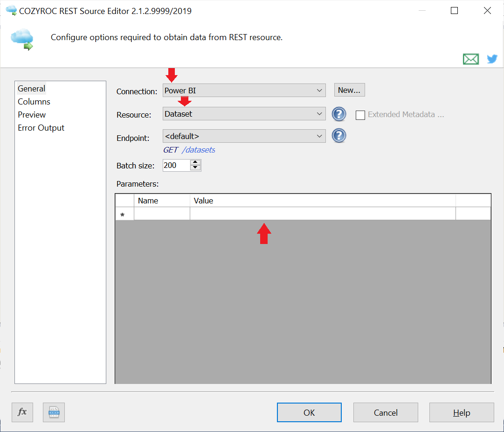Switch to the Error Output page
Image resolution: width=504 pixels, height=432 pixels.
(x=41, y=128)
